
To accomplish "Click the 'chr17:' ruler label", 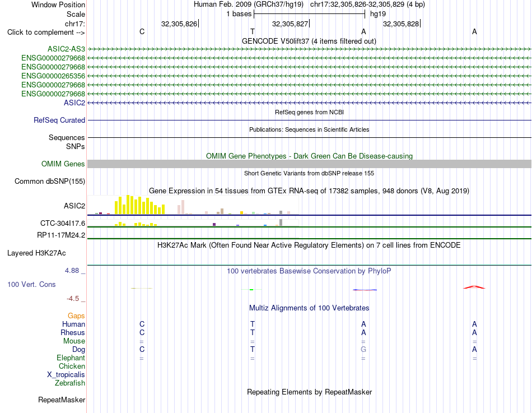I will 74,24.
